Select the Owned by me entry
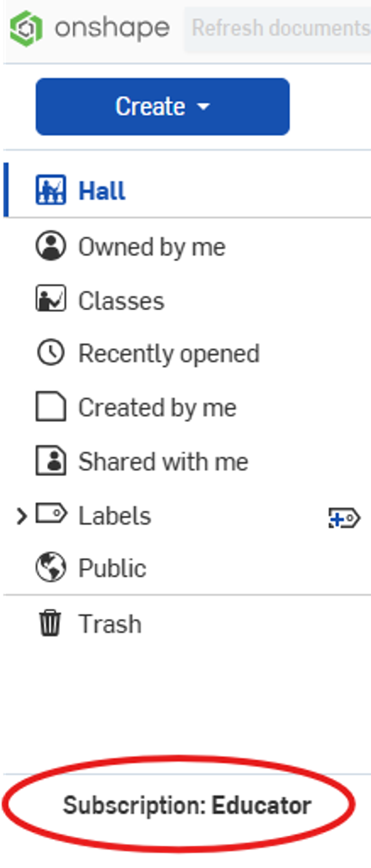 (x=152, y=246)
